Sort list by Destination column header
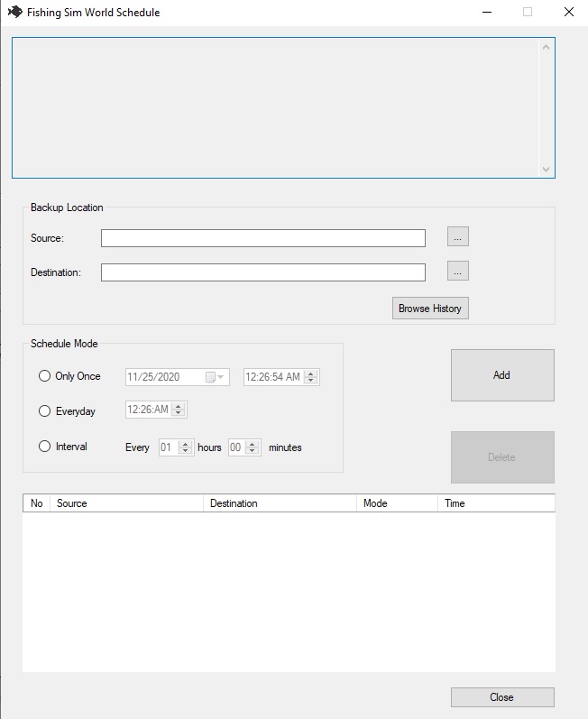This screenshot has width=588, height=719. [x=280, y=503]
